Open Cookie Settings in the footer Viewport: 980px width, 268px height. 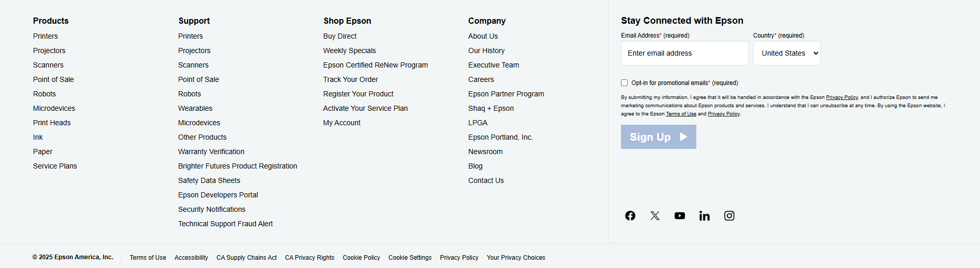[x=410, y=258]
